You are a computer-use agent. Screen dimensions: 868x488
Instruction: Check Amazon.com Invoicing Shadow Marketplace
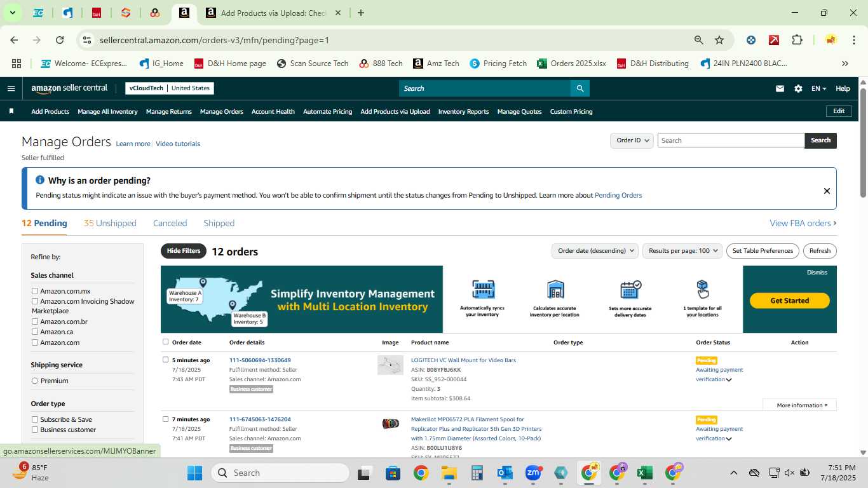click(35, 301)
